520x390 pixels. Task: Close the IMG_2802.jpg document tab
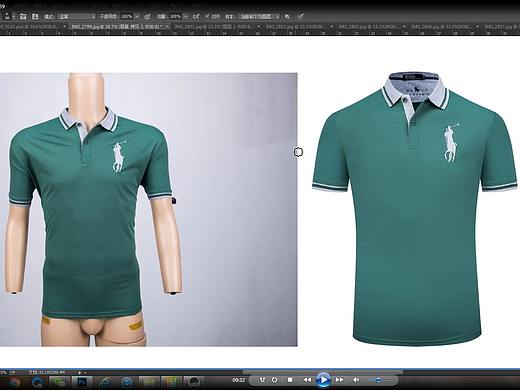331,26
